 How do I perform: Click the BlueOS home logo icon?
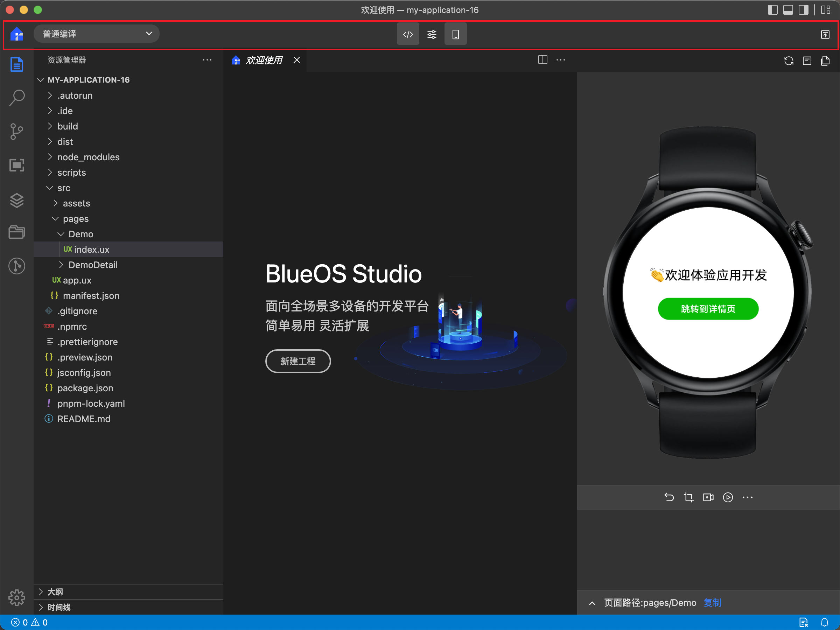pyautogui.click(x=17, y=34)
